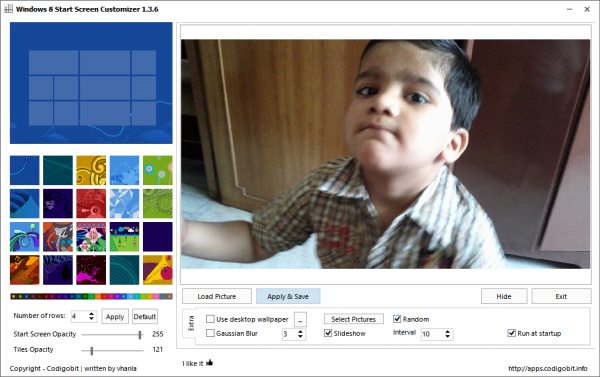This screenshot has height=377, width=600.
Task: Pick the yellow swirls background thumbnail
Action: [91, 170]
